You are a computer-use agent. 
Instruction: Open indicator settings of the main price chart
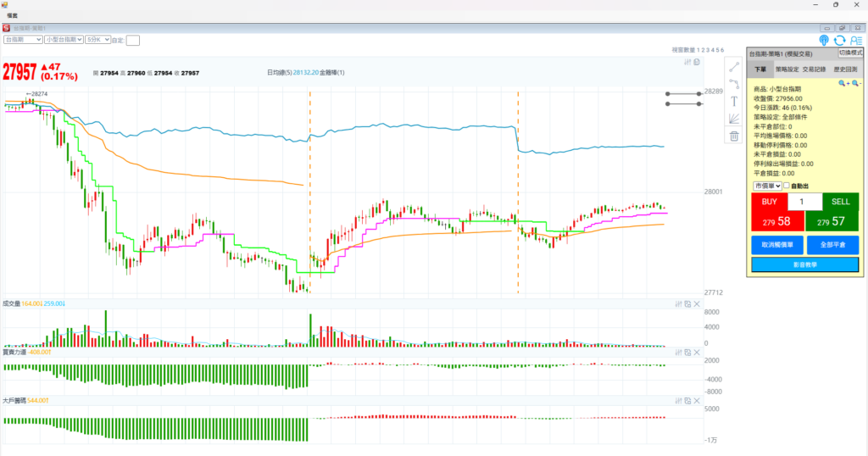point(687,62)
